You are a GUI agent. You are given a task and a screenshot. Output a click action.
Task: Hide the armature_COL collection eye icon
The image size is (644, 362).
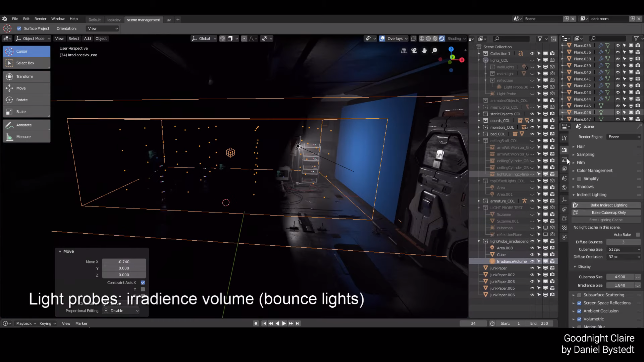(532, 201)
